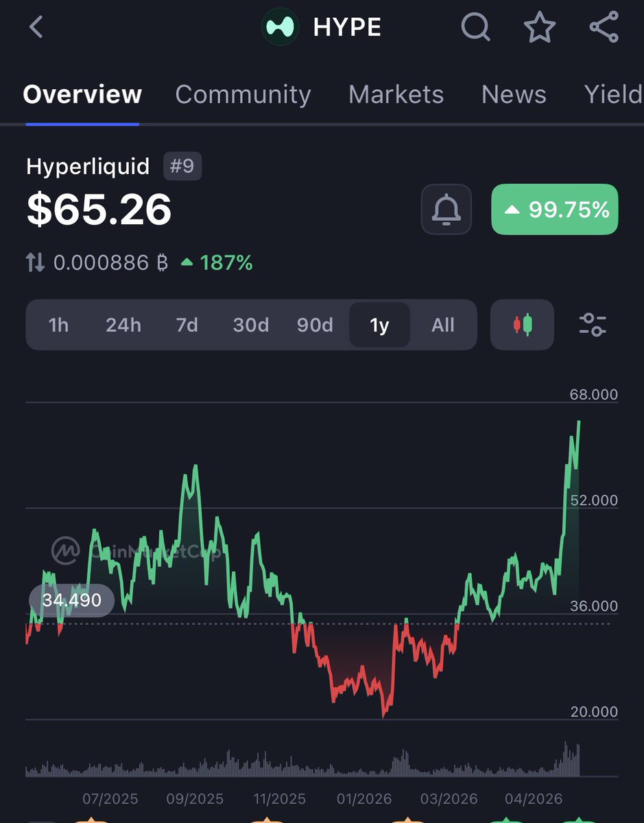Tap the 04/2026 date label
The height and width of the screenshot is (823, 644).
(534, 799)
